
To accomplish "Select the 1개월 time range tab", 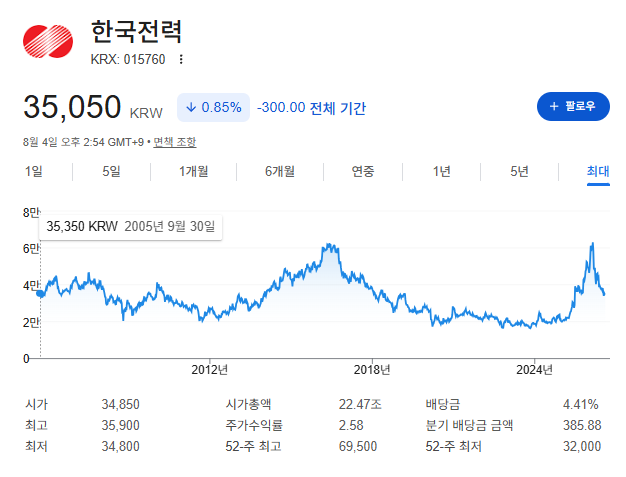I will (x=194, y=171).
